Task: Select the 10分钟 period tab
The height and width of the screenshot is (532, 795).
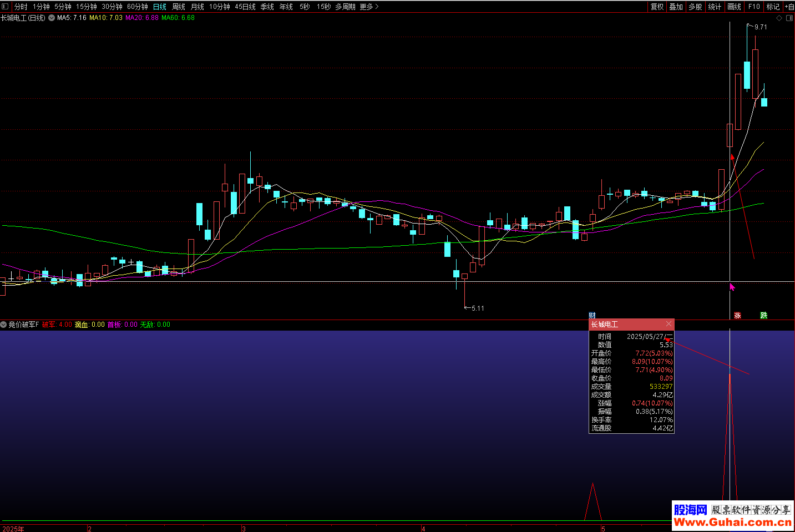Action: tap(220, 7)
